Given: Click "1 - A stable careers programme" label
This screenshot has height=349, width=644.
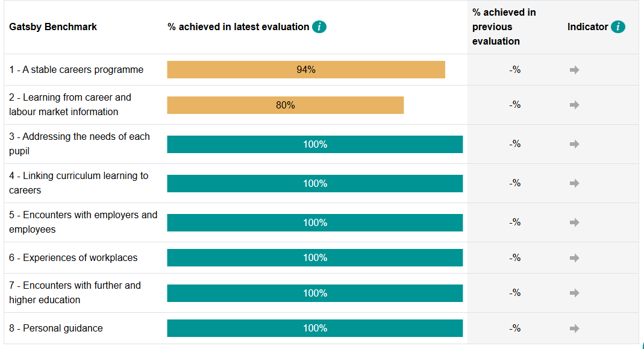Looking at the screenshot, I should [x=77, y=70].
